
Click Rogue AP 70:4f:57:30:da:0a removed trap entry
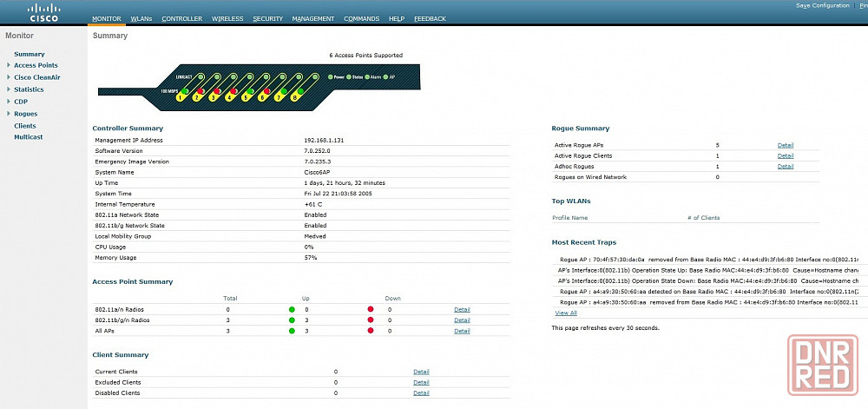(x=710, y=259)
